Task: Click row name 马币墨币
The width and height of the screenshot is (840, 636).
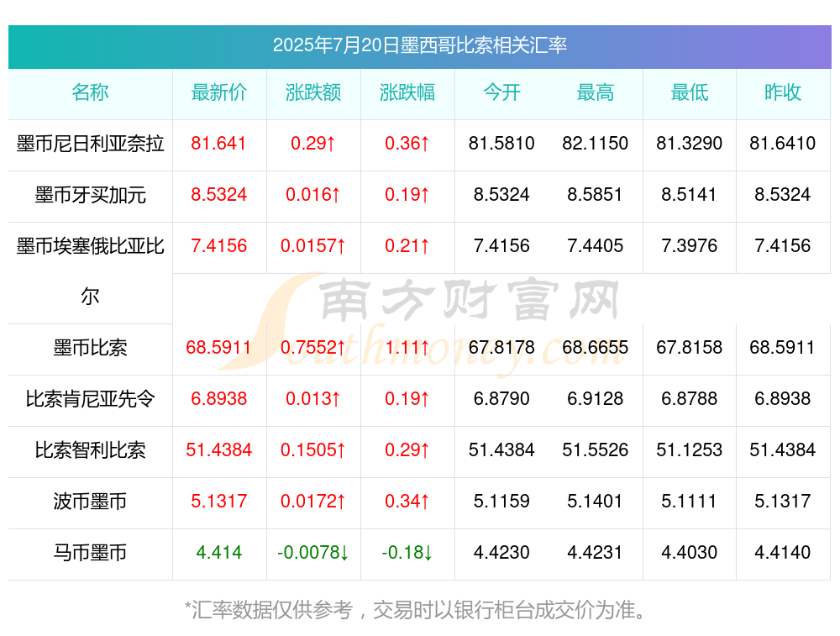Action: (x=90, y=553)
